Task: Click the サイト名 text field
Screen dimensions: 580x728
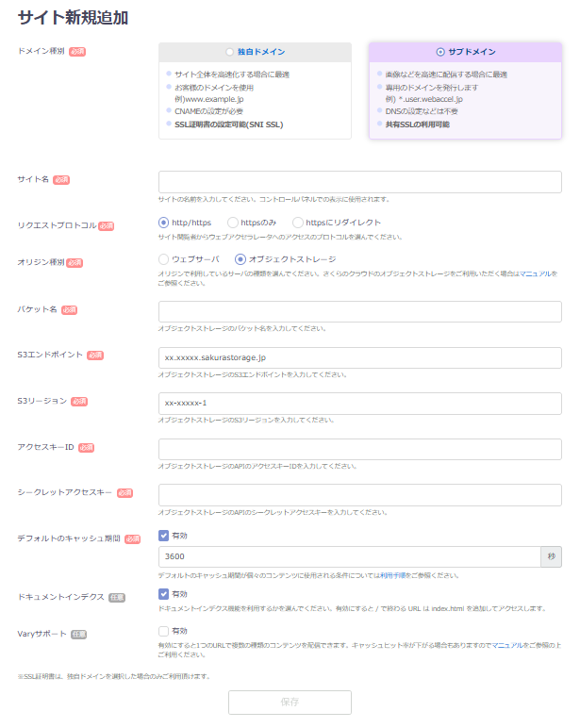Action: click(x=359, y=182)
